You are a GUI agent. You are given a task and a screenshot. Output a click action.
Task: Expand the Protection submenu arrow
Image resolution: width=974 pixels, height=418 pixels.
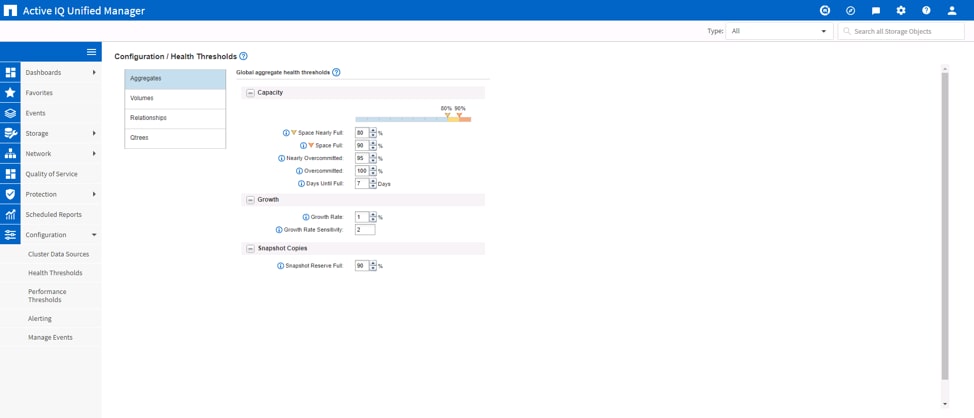[94, 194]
